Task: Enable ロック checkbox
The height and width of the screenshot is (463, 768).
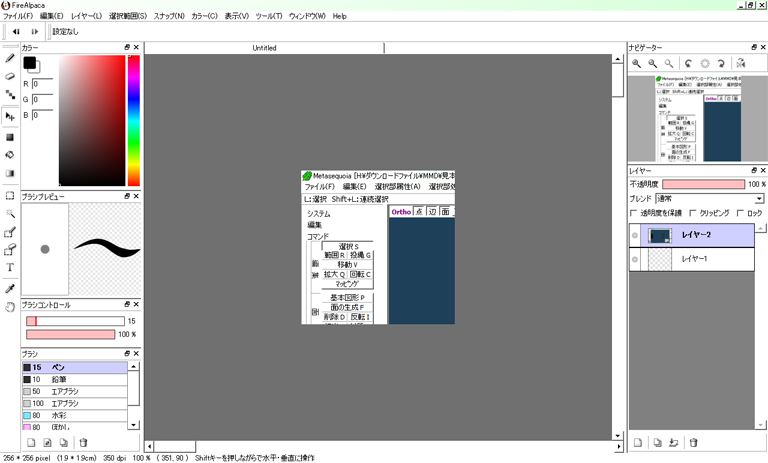Action: point(740,213)
